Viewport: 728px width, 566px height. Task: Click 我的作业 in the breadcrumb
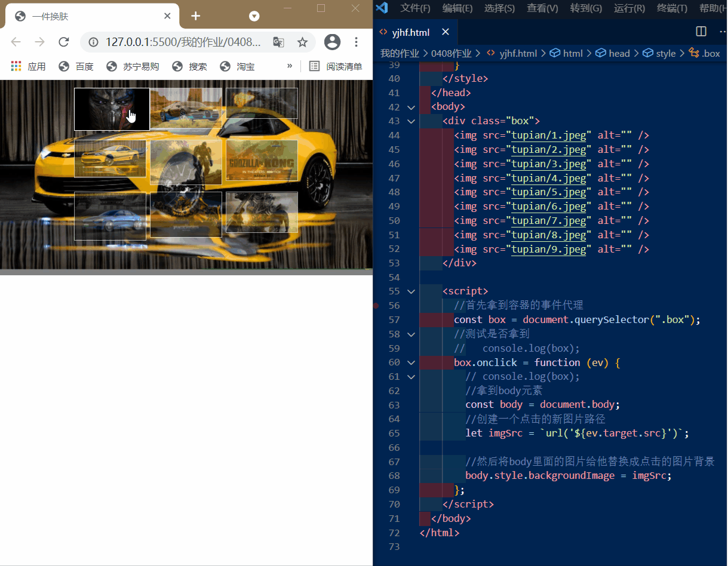(400, 53)
